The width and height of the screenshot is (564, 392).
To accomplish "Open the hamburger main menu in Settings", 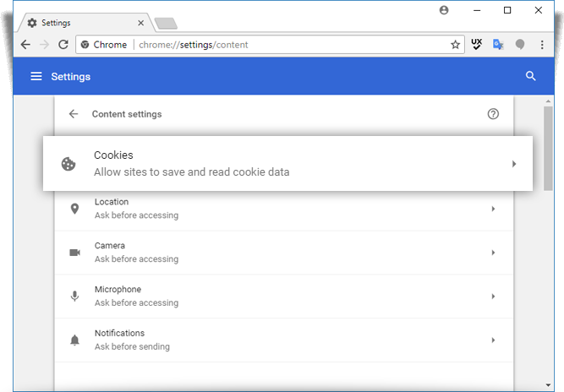I will [x=36, y=76].
